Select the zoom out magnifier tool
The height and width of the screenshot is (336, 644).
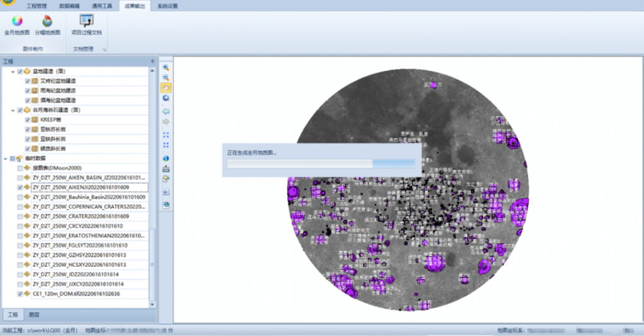click(x=166, y=77)
